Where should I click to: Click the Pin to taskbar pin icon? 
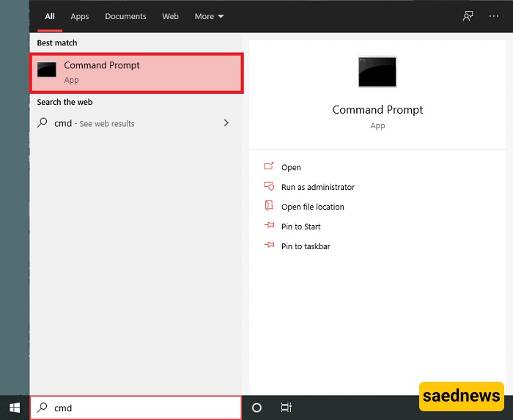pos(269,245)
